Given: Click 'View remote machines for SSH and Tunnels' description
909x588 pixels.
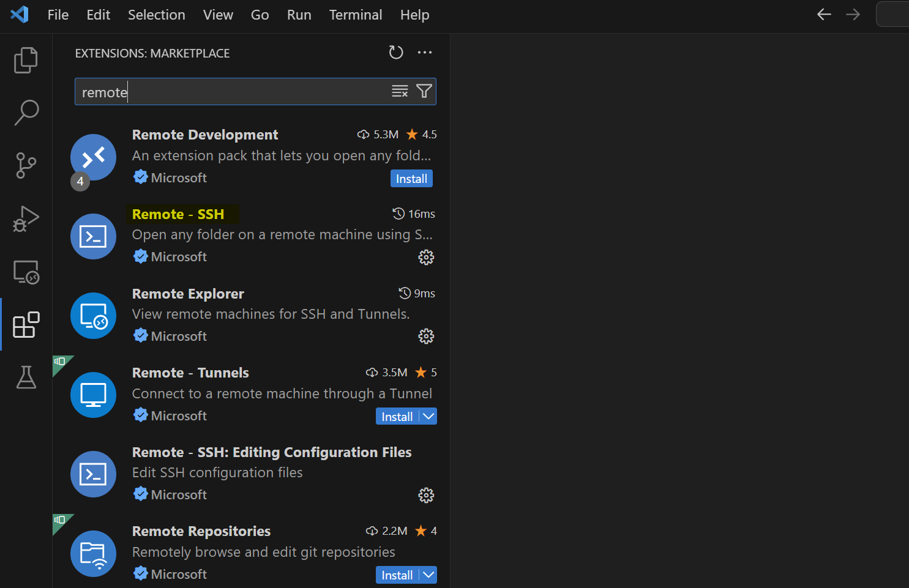Looking at the screenshot, I should pos(271,314).
